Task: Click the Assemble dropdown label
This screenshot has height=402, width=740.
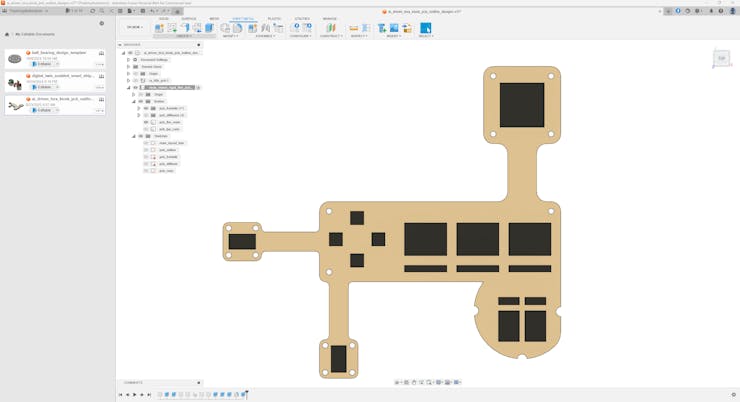Action: [264, 36]
